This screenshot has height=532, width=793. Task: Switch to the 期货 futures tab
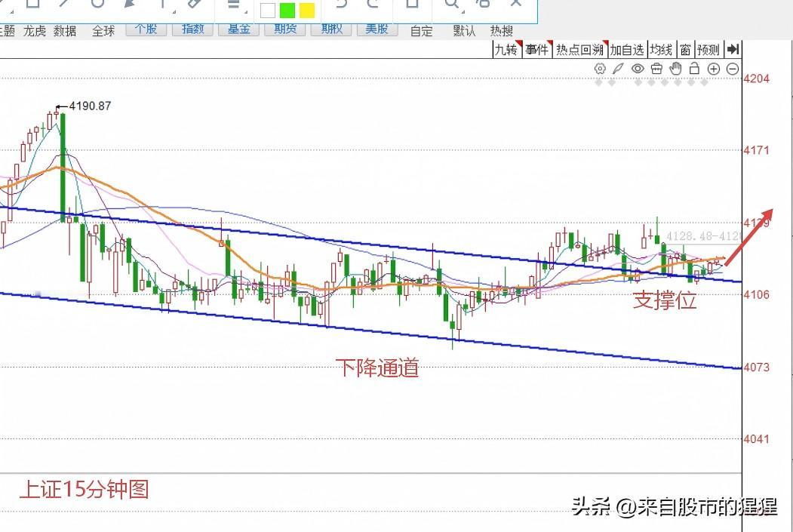tap(284, 29)
